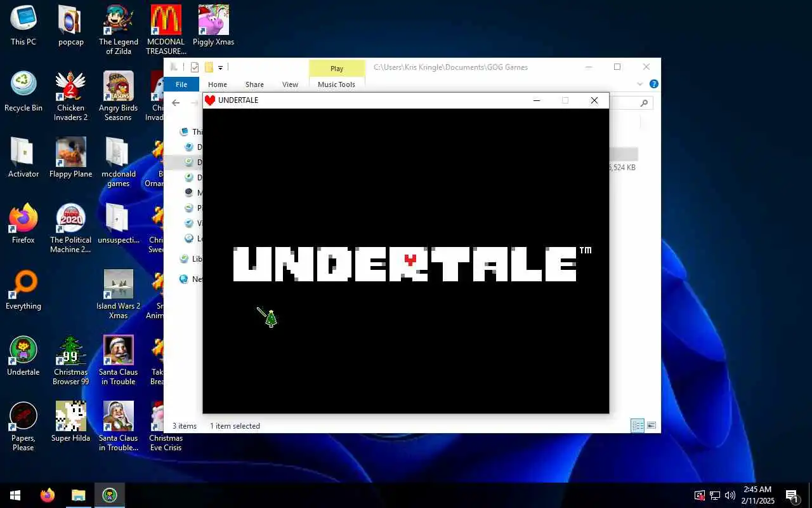
Task: Launch The Legend of Zilda shortcut
Action: click(118, 30)
